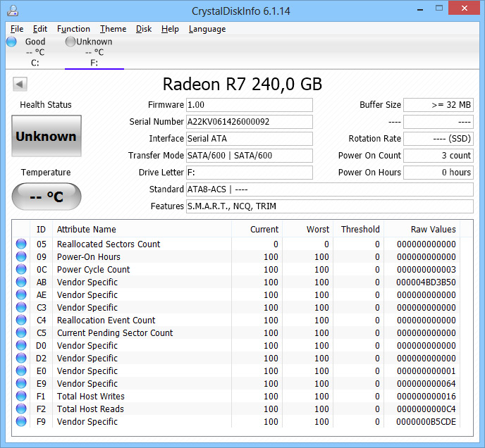Select the Total Host Reads attribute name
Viewport: 485px width, 448px height.
click(90, 409)
